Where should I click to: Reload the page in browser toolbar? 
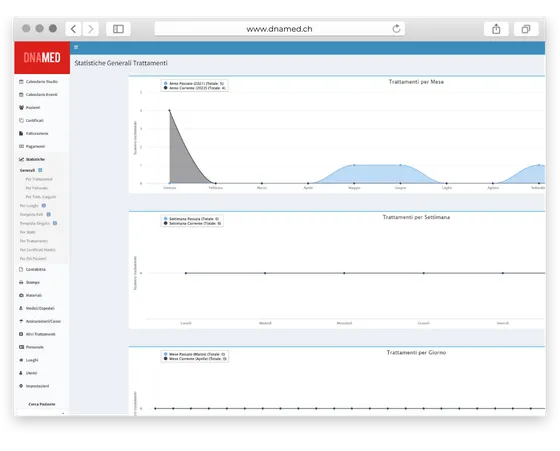click(396, 29)
